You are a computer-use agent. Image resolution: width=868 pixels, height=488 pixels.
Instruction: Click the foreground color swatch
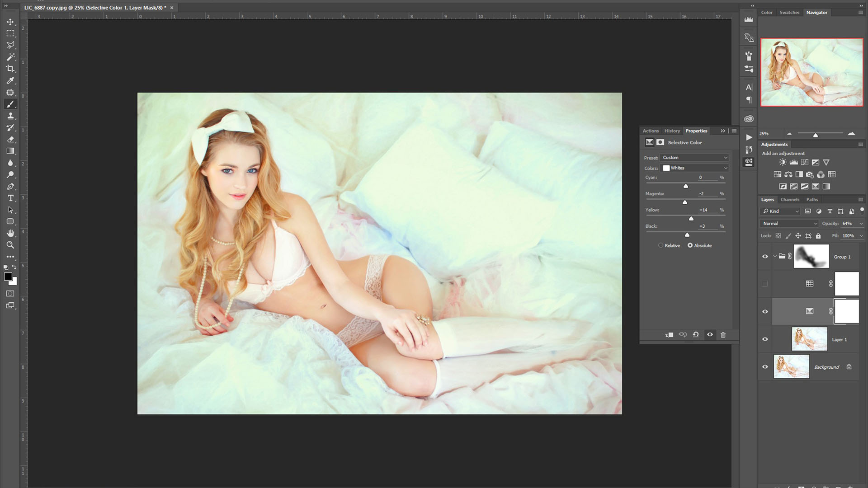(8, 277)
